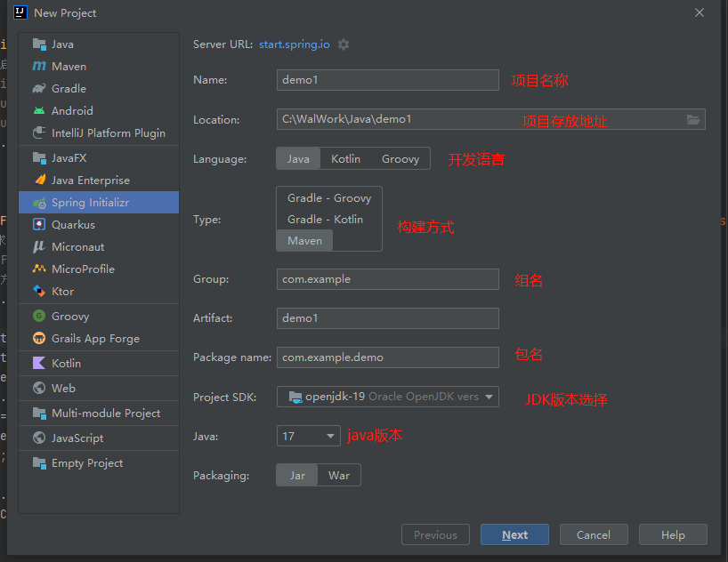Set packaging to War
Image resolution: width=728 pixels, height=562 pixels.
click(x=339, y=475)
